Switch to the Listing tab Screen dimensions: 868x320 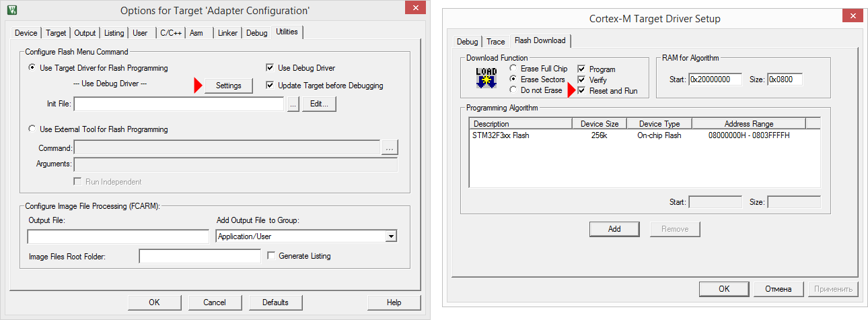[x=114, y=33]
